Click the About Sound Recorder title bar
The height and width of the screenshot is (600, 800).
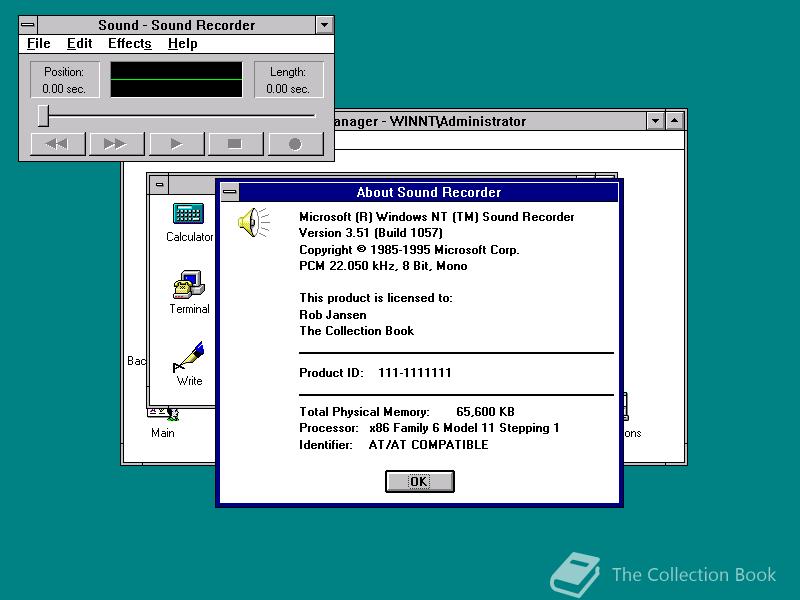tap(429, 192)
